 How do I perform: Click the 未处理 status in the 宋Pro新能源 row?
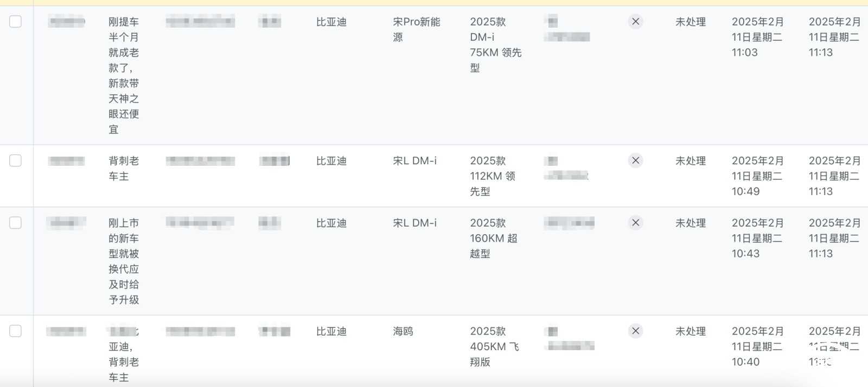pyautogui.click(x=691, y=22)
